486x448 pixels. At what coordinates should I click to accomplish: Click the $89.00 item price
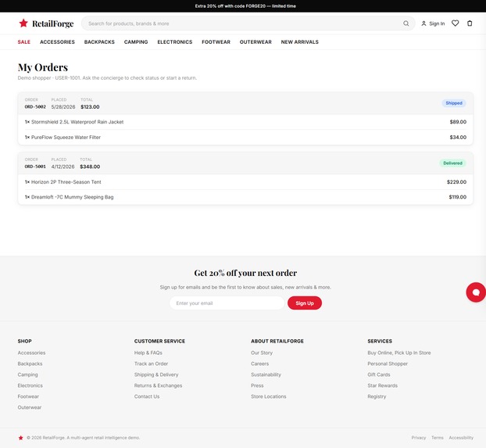click(x=458, y=122)
